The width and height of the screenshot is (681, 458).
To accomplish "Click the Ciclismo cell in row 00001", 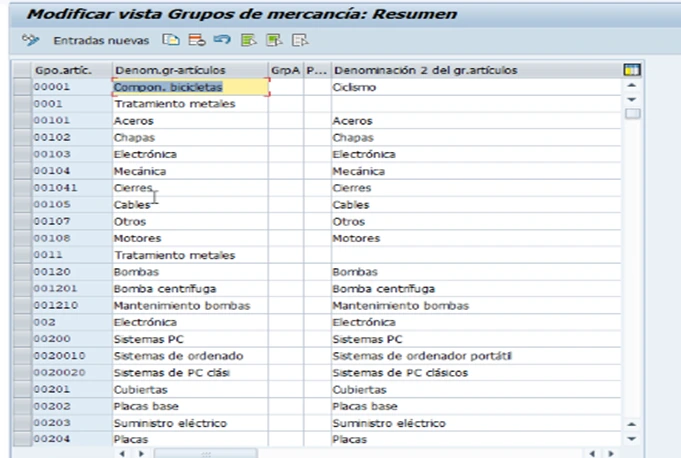I will (476, 87).
